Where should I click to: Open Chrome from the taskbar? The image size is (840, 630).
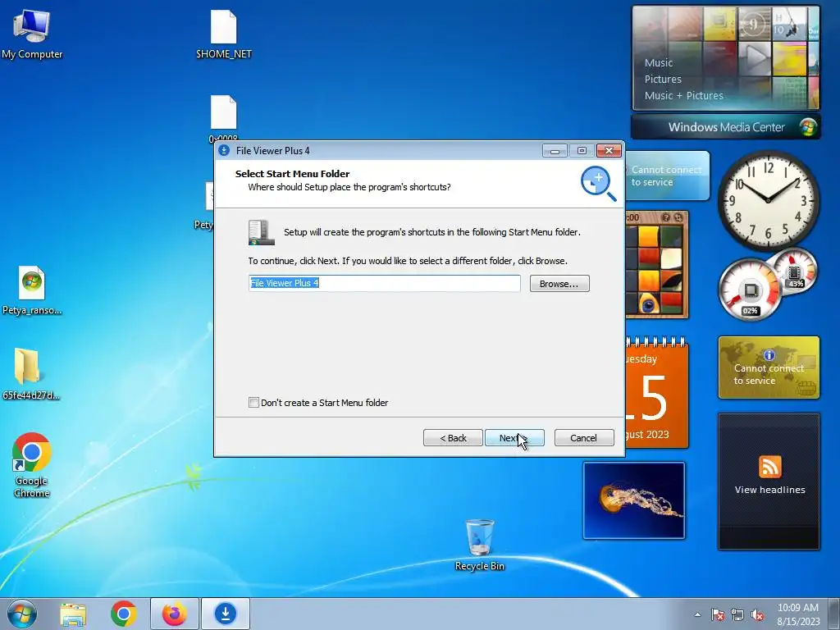click(124, 614)
